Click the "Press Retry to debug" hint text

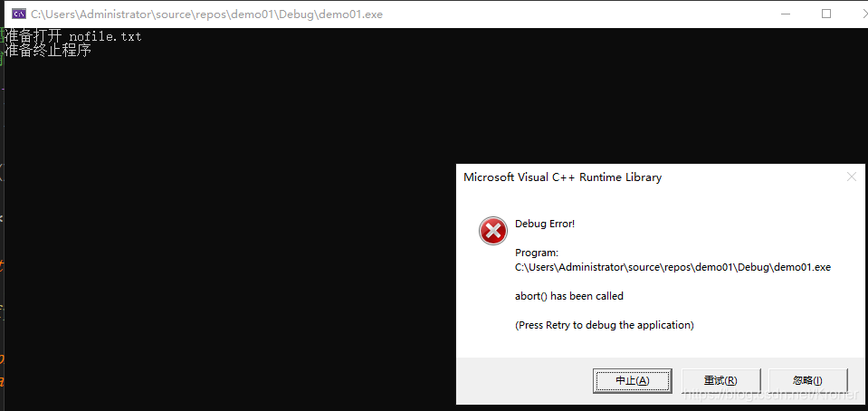pos(605,325)
